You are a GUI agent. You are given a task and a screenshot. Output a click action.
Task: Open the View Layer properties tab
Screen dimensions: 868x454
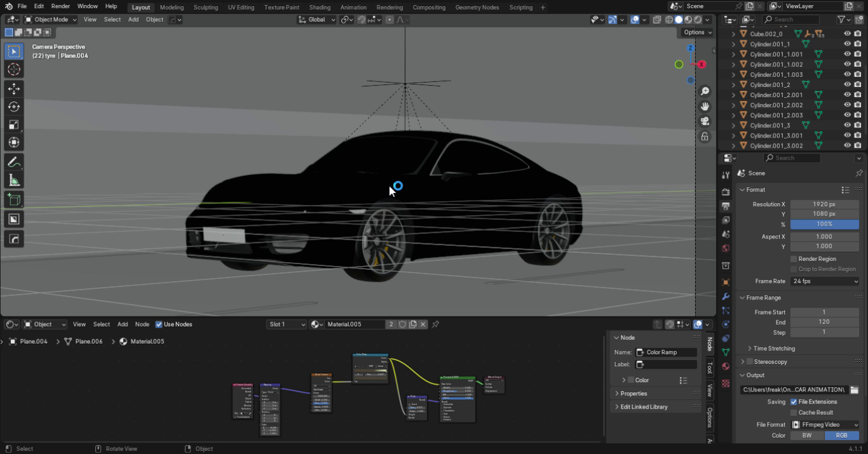(725, 220)
